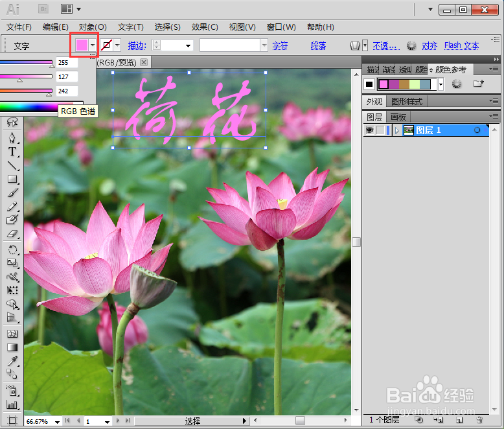Open the 段落 paragraph panel link
504x429 pixels.
click(318, 45)
